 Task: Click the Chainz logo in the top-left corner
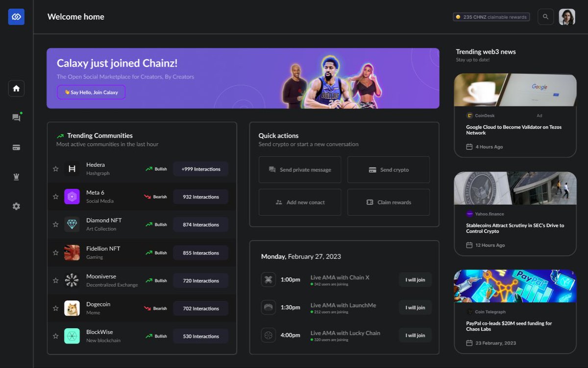(x=16, y=17)
